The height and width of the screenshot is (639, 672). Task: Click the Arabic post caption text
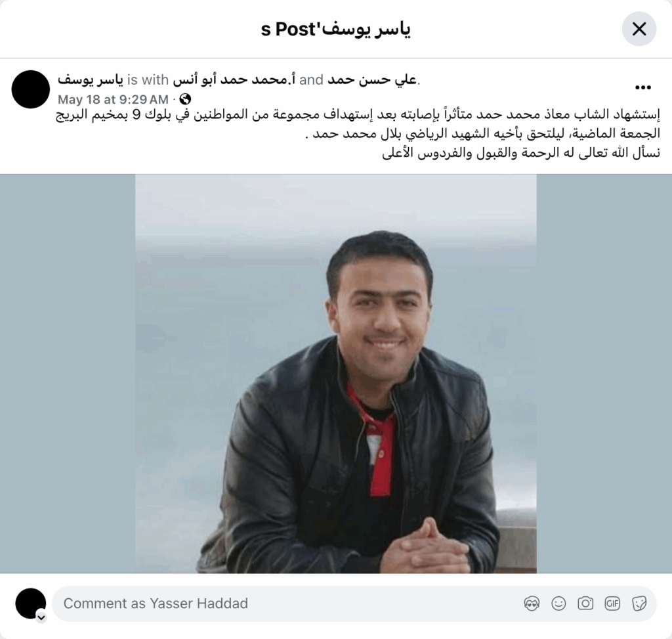point(358,133)
